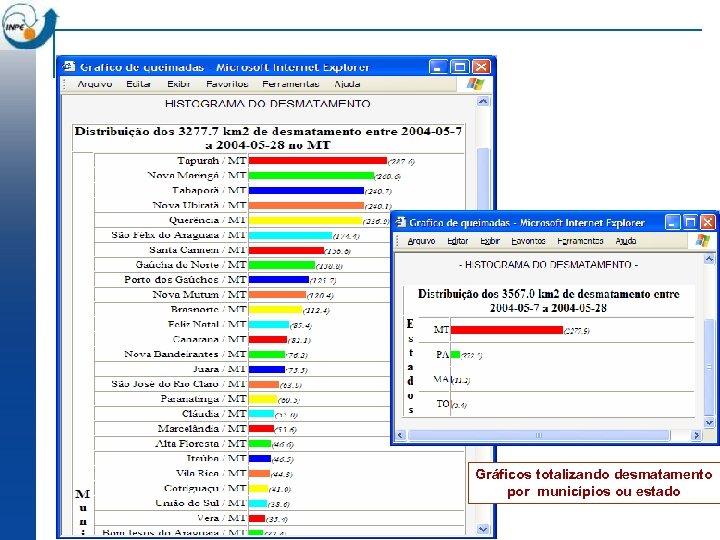Click right arrow of front window horizontal scrollbar
The width and height of the screenshot is (720, 540).
coord(697,435)
